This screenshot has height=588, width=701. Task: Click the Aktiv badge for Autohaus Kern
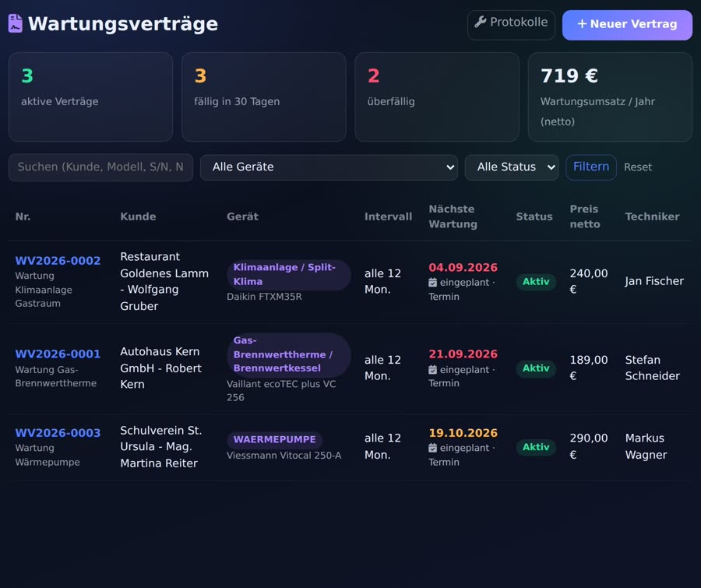(536, 368)
